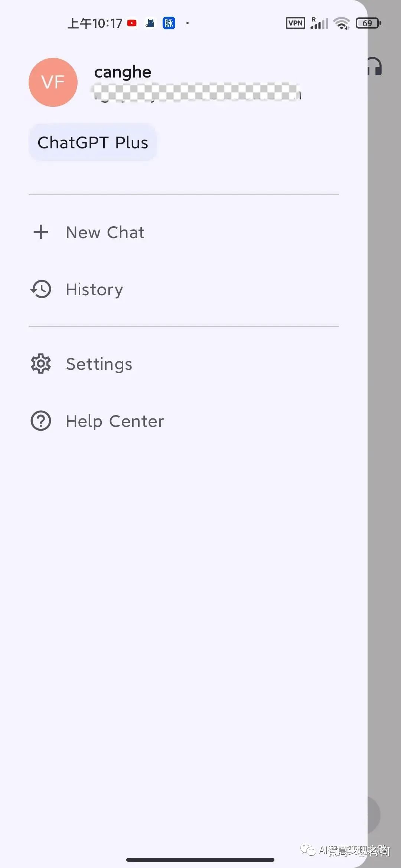
Task: Open the History menu item
Action: click(x=94, y=290)
